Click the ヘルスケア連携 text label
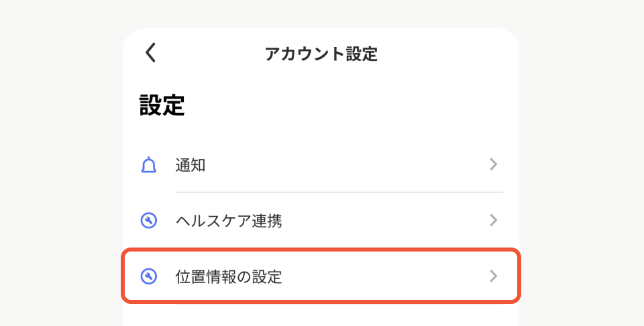This screenshot has width=644, height=326. tap(228, 221)
